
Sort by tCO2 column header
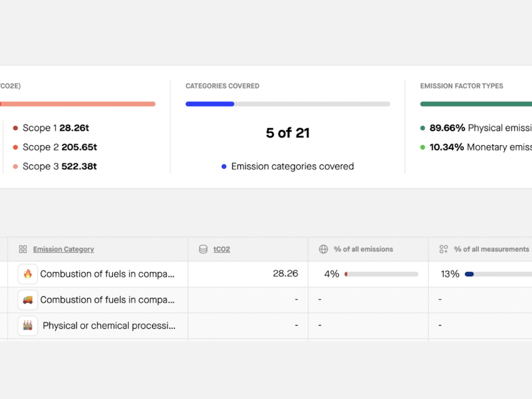coord(221,250)
